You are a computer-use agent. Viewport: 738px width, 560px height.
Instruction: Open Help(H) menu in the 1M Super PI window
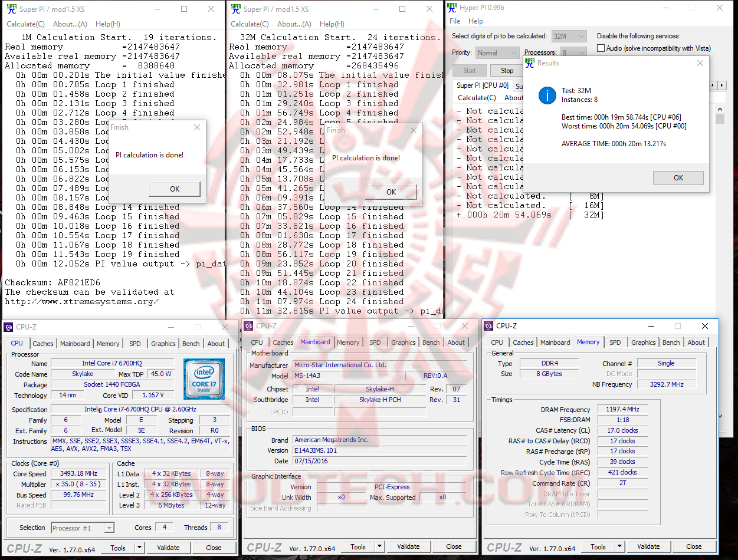(x=108, y=24)
